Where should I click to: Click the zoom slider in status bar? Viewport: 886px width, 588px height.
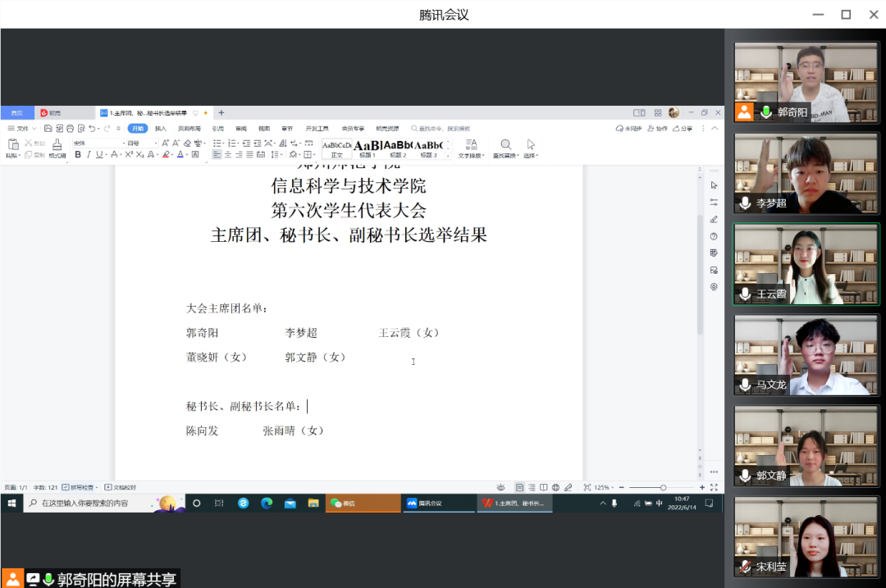pos(663,487)
